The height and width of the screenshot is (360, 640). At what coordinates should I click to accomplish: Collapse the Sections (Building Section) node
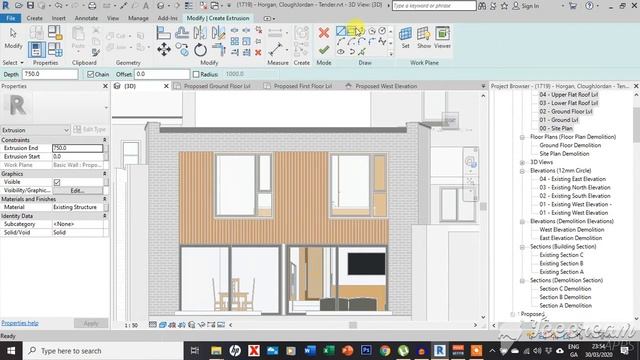coord(522,247)
